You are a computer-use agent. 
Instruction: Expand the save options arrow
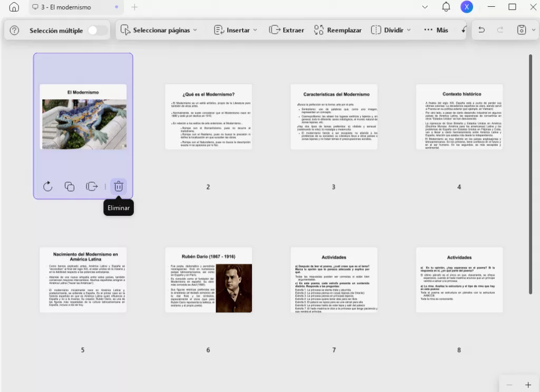point(534,30)
